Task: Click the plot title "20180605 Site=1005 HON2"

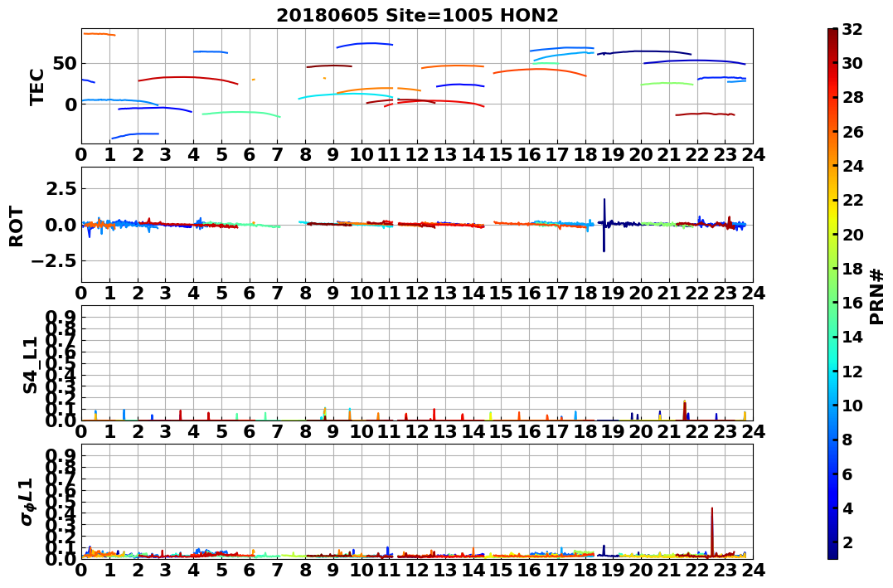Action: (417, 16)
